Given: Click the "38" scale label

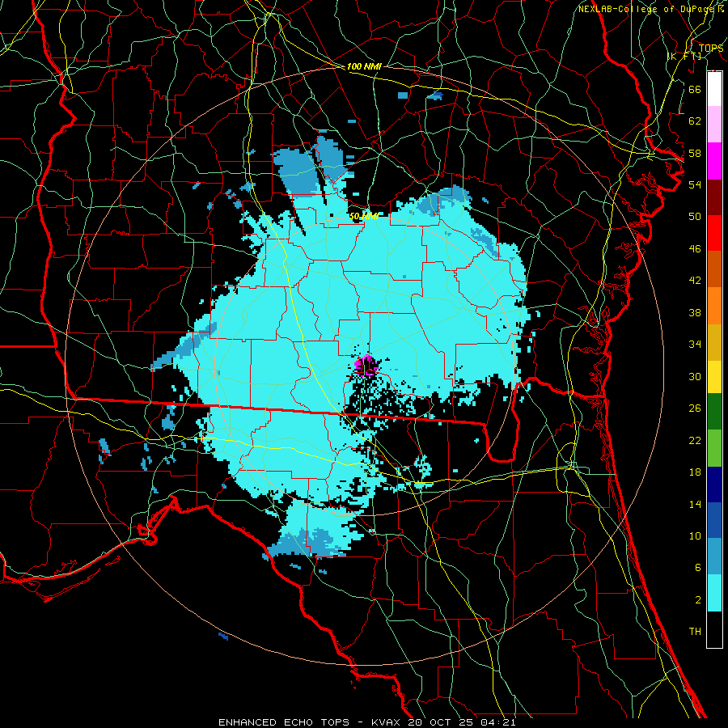Looking at the screenshot, I should tap(695, 313).
